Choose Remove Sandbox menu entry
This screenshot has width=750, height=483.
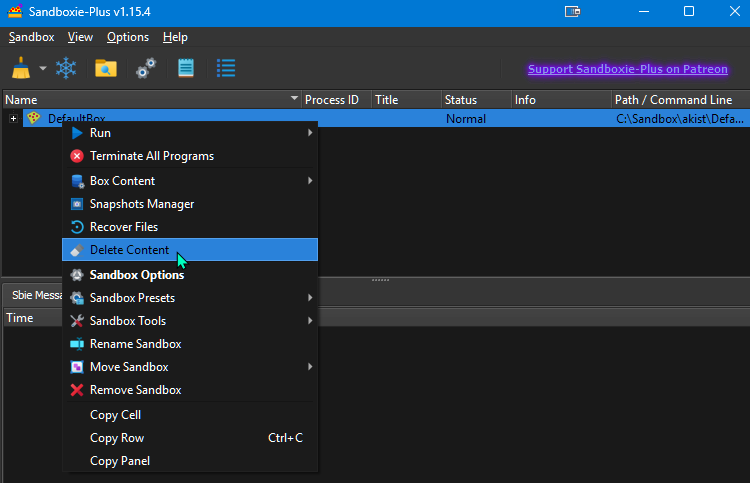(x=190, y=390)
